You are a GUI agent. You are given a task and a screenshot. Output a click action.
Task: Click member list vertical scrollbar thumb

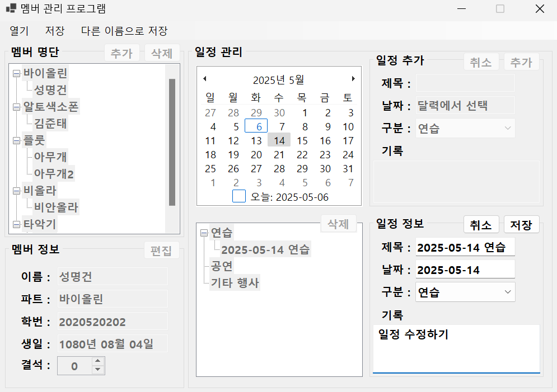pyautogui.click(x=172, y=142)
